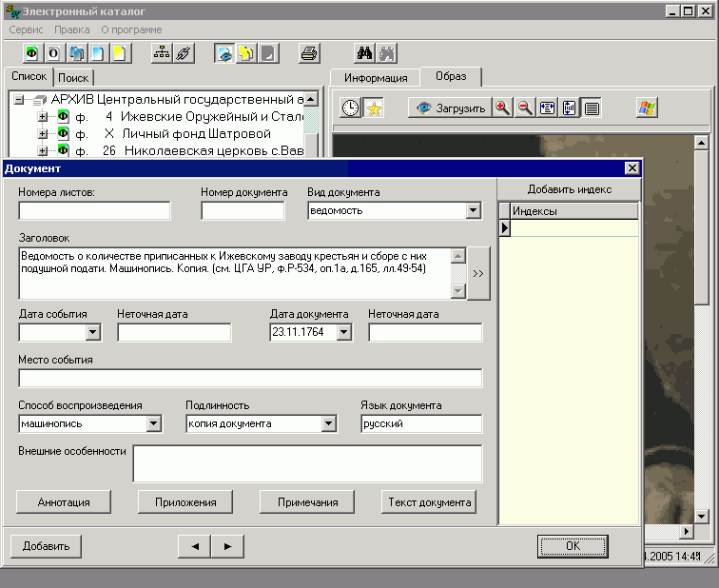The height and width of the screenshot is (588, 719).
Task: Switch to the Образ tab
Action: pos(451,76)
